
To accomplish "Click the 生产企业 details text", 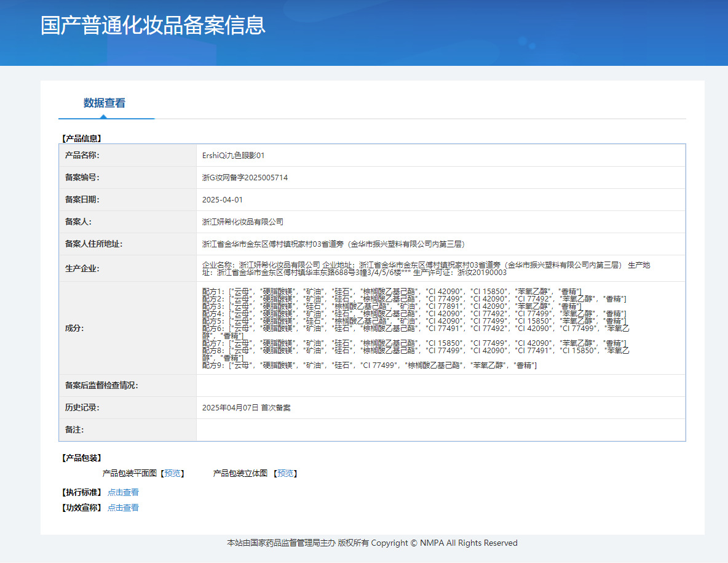I will point(425,268).
